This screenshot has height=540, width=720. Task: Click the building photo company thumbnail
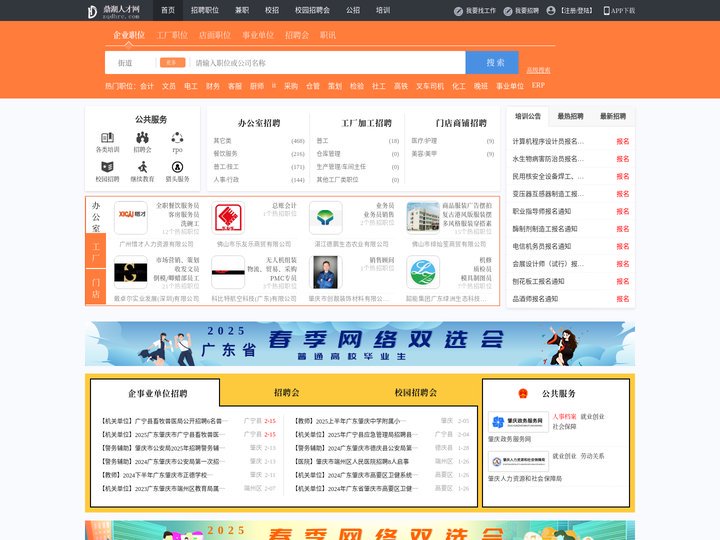(423, 218)
